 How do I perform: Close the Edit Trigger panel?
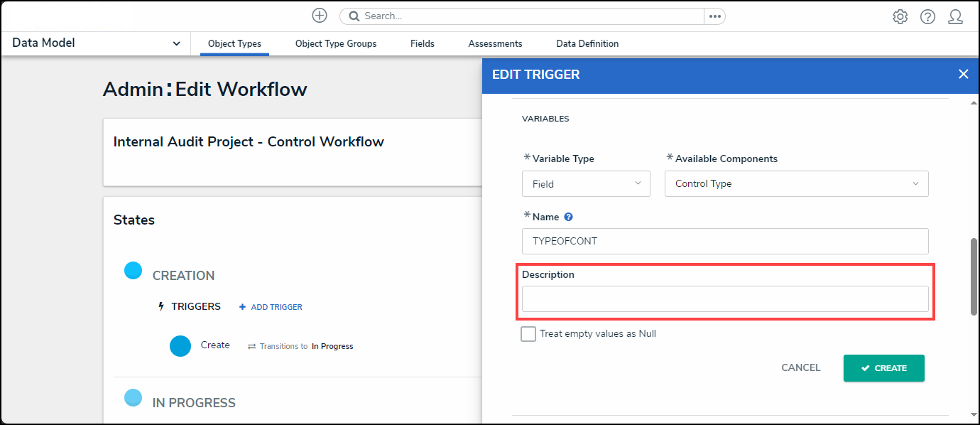click(x=963, y=74)
